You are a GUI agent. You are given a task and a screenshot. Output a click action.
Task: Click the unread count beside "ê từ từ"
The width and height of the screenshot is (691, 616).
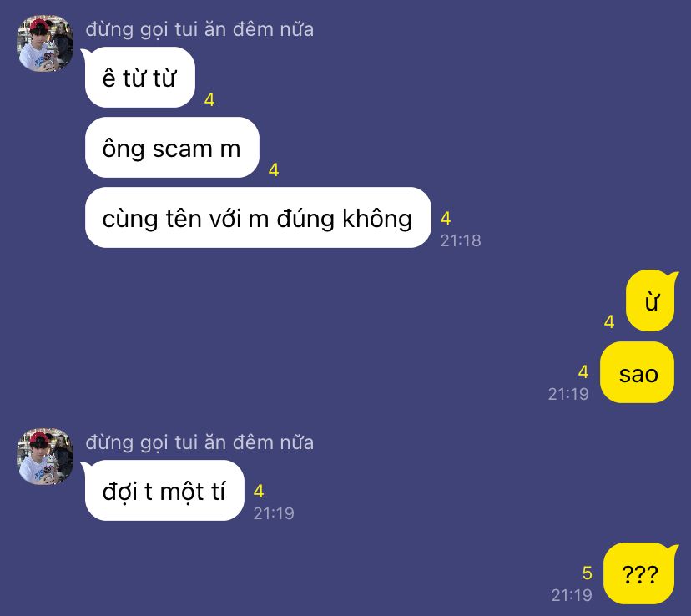(209, 100)
